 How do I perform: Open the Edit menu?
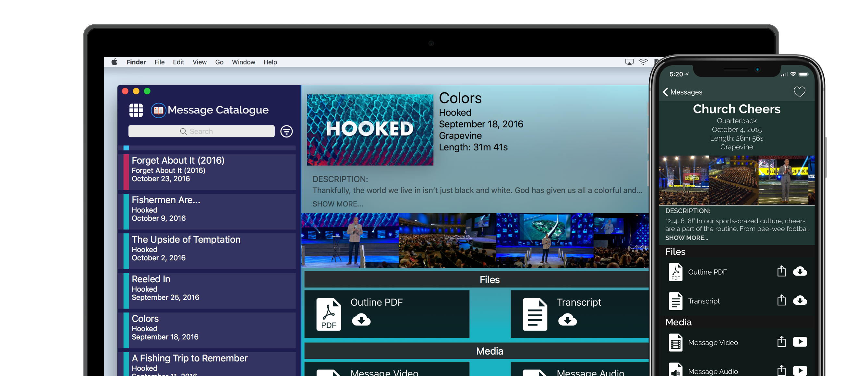[178, 62]
